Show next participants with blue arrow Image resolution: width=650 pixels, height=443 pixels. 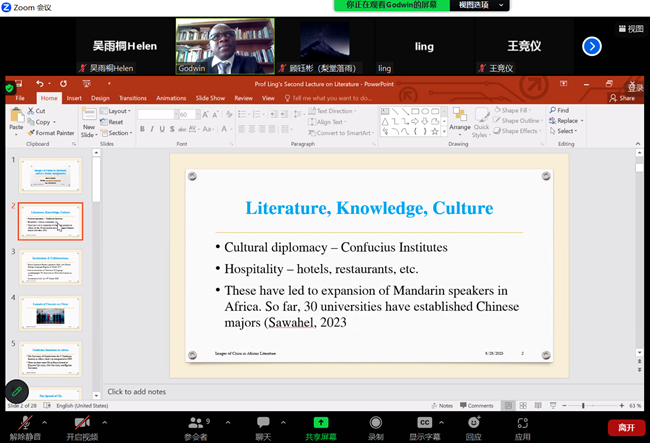[592, 46]
